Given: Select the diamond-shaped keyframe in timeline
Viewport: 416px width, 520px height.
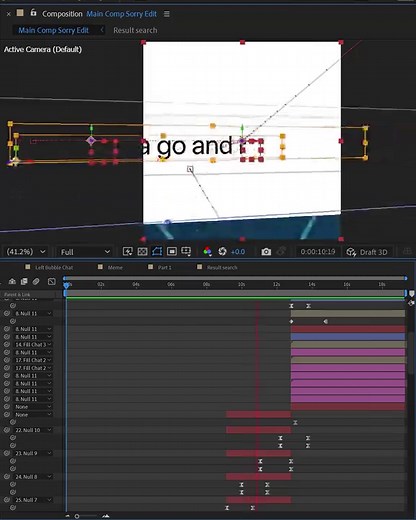Looking at the screenshot, I should (291, 321).
